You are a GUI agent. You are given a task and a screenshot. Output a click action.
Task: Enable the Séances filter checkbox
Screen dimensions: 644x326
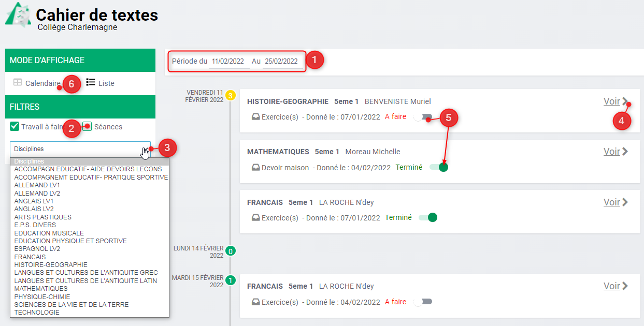[88, 126]
